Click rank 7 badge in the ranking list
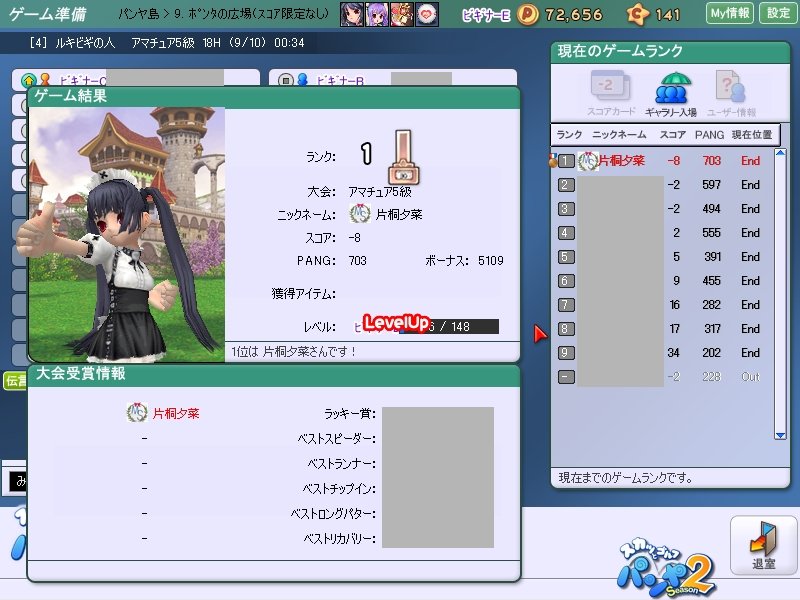 [x=566, y=305]
